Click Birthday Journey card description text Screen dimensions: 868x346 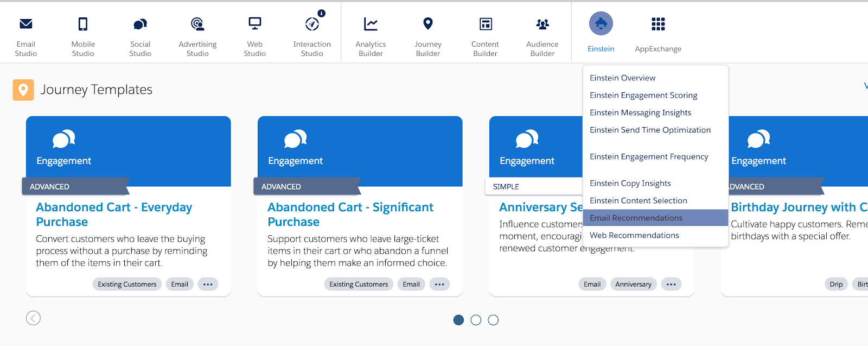coord(799,230)
